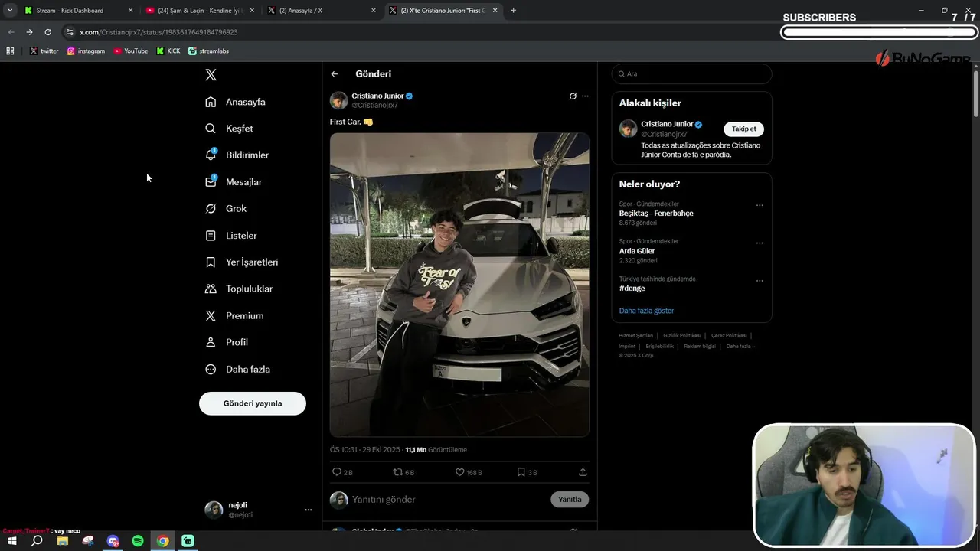Click the repost icon under post
The image size is (980, 551).
pyautogui.click(x=397, y=472)
